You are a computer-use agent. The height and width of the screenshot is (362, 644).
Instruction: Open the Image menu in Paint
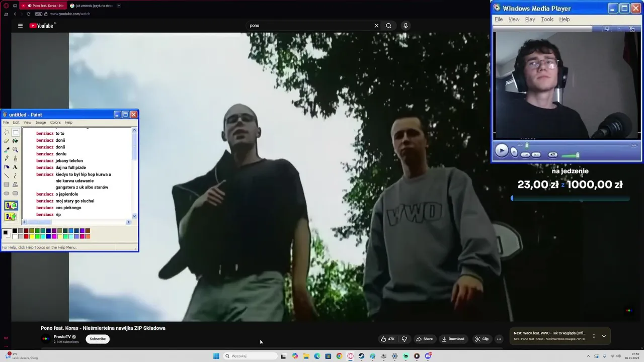coord(41,122)
